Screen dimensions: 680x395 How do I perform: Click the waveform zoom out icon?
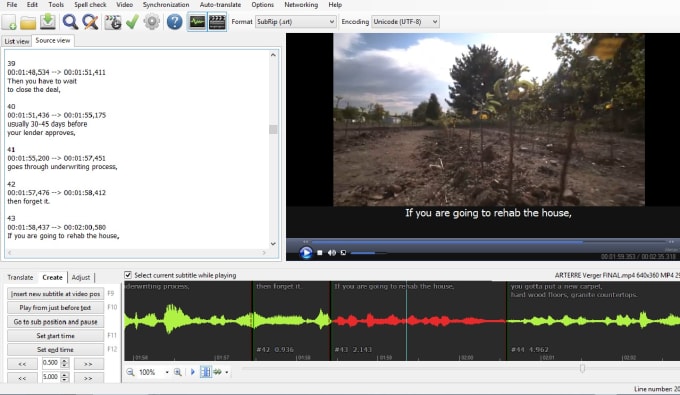130,372
